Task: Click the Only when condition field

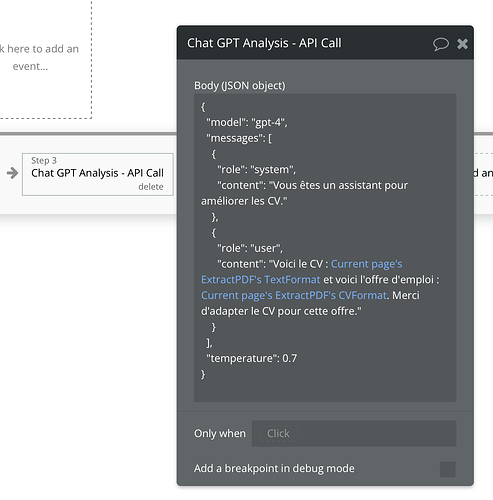Action: click(354, 433)
